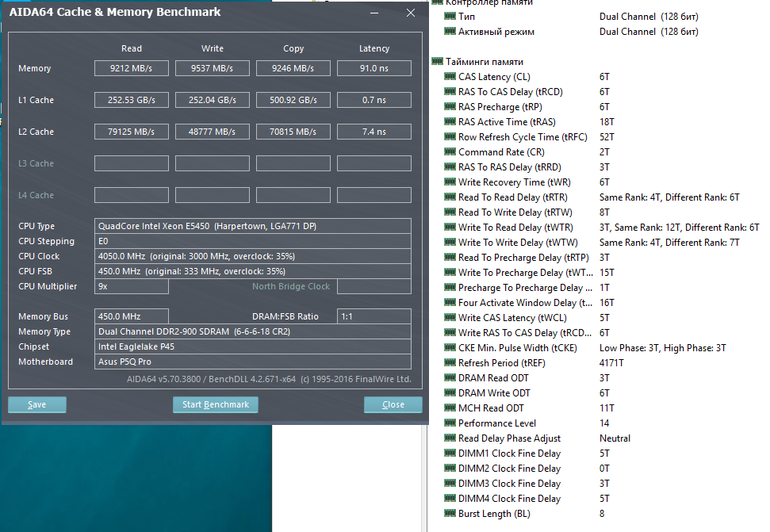Click icon beside DRAM Write ODT
This screenshot has height=532, width=770.
450,392
